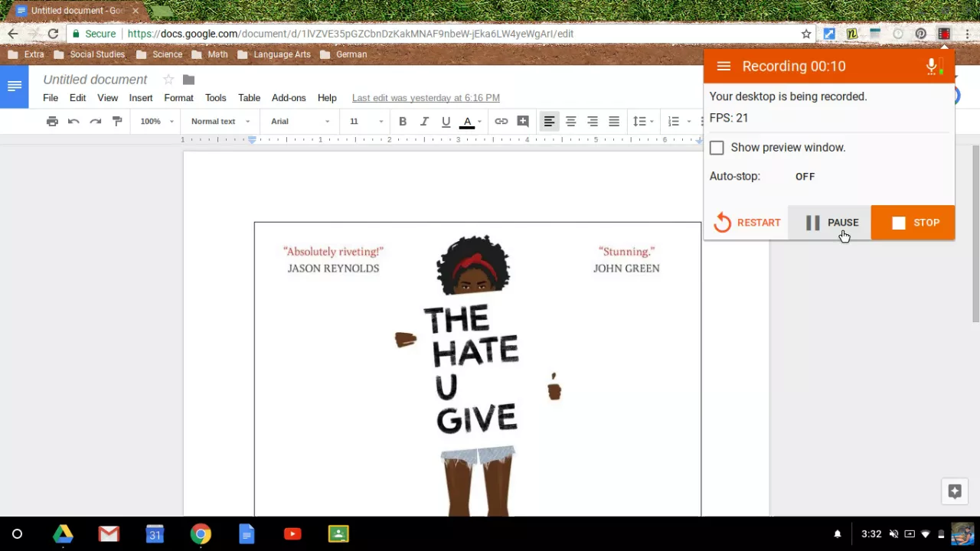Screen dimensions: 980x551
Task: Restart the recording
Action: coord(746,223)
